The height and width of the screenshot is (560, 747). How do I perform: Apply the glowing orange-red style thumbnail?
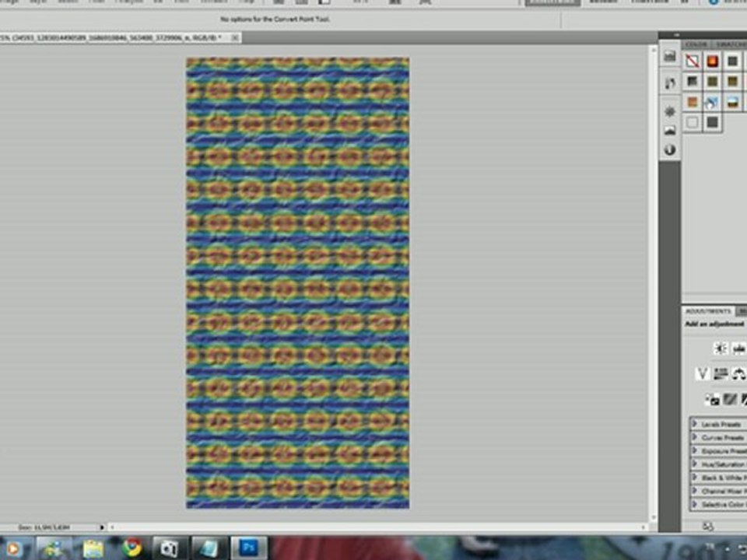pyautogui.click(x=712, y=61)
